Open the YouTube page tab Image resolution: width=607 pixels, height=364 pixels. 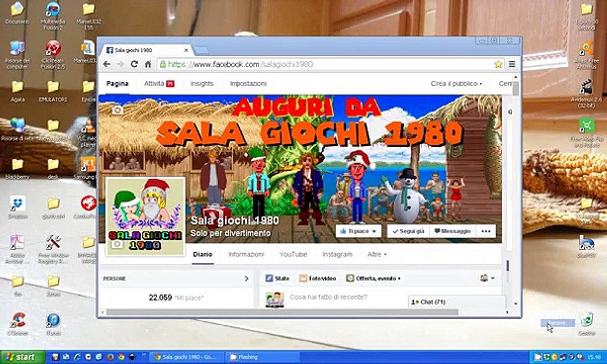(293, 254)
